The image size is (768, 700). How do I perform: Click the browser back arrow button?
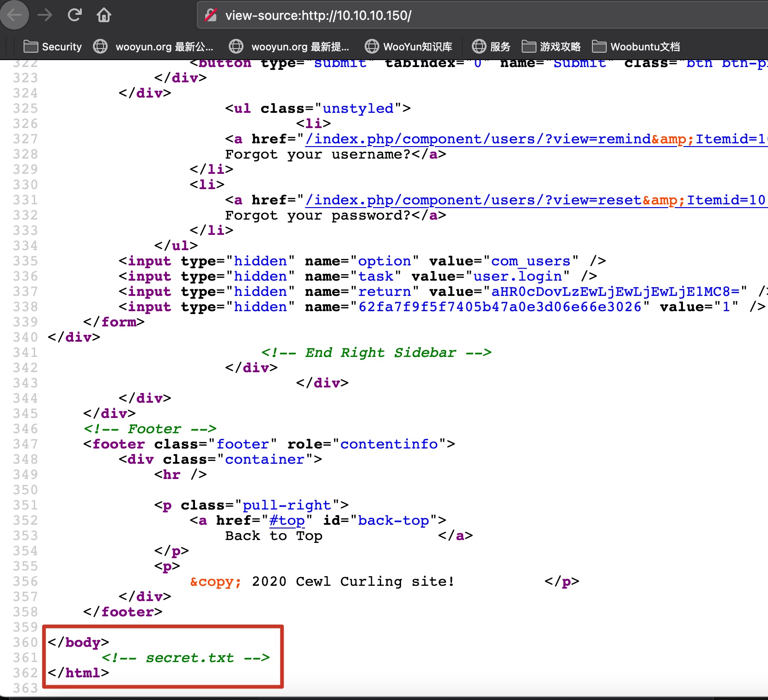coord(15,15)
